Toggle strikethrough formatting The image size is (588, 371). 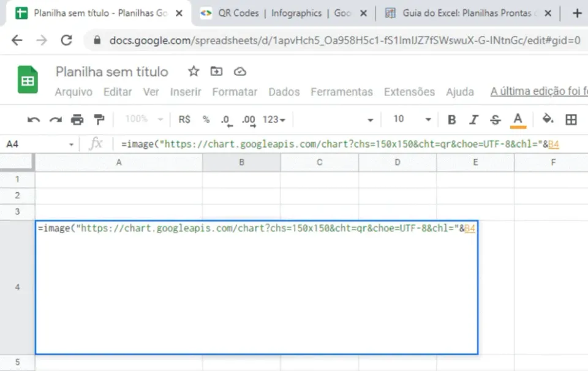tap(495, 120)
